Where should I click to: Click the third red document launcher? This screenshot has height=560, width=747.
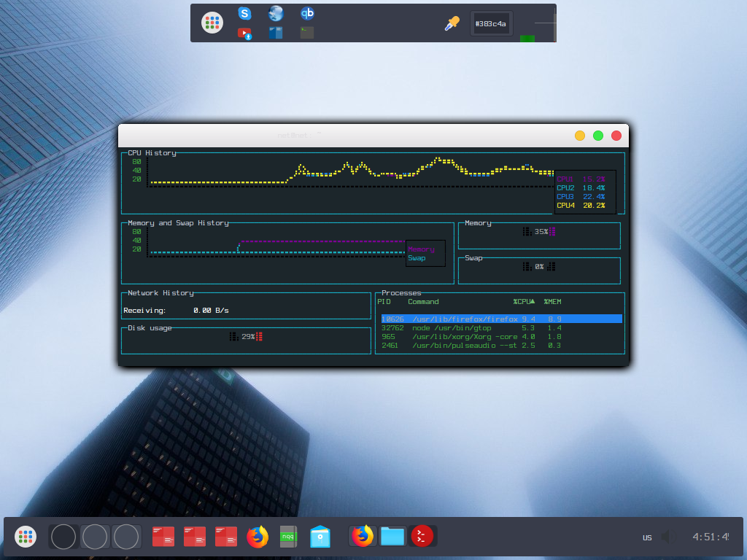click(226, 537)
